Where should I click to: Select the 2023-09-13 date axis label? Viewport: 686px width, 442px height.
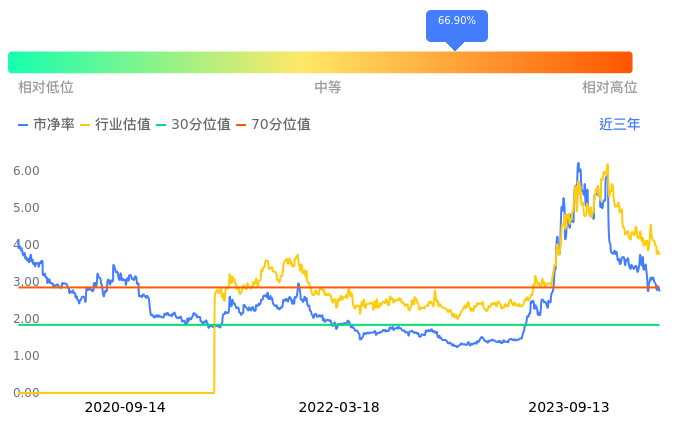(x=569, y=408)
